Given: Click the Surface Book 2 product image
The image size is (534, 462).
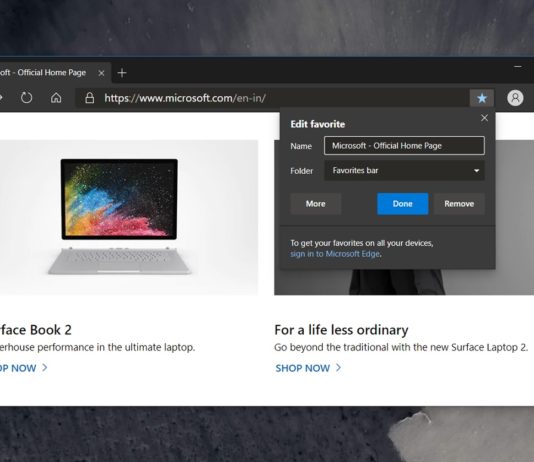Looking at the screenshot, I should click(x=129, y=217).
